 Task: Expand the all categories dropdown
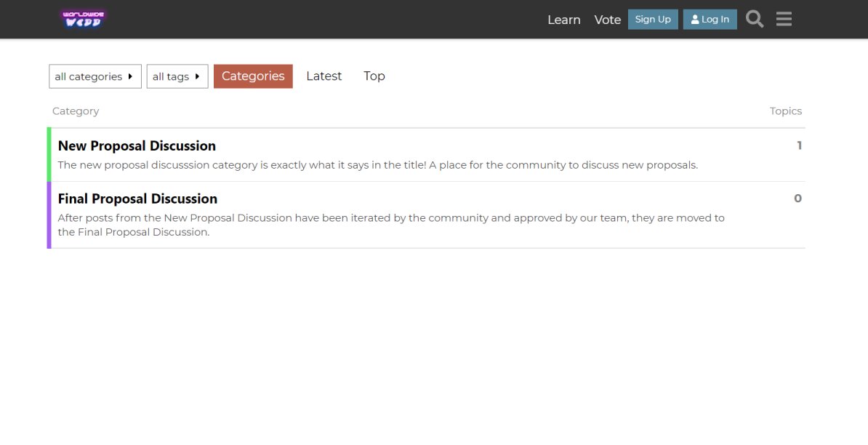pos(95,76)
